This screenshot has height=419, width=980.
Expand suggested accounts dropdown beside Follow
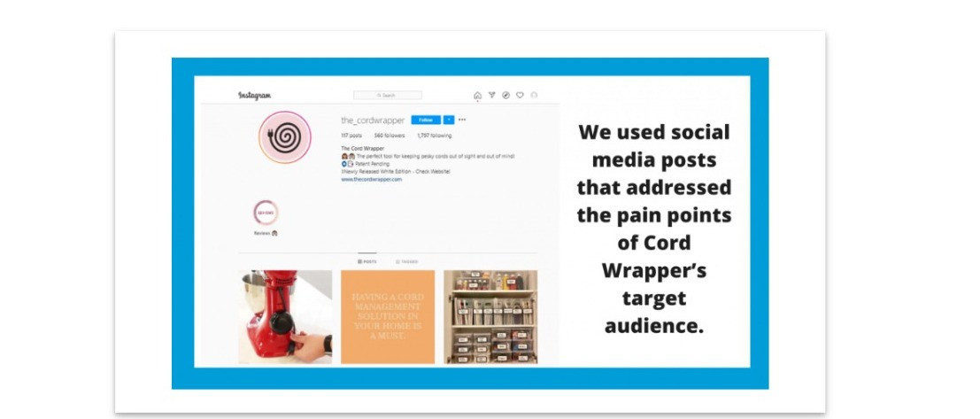click(x=449, y=120)
